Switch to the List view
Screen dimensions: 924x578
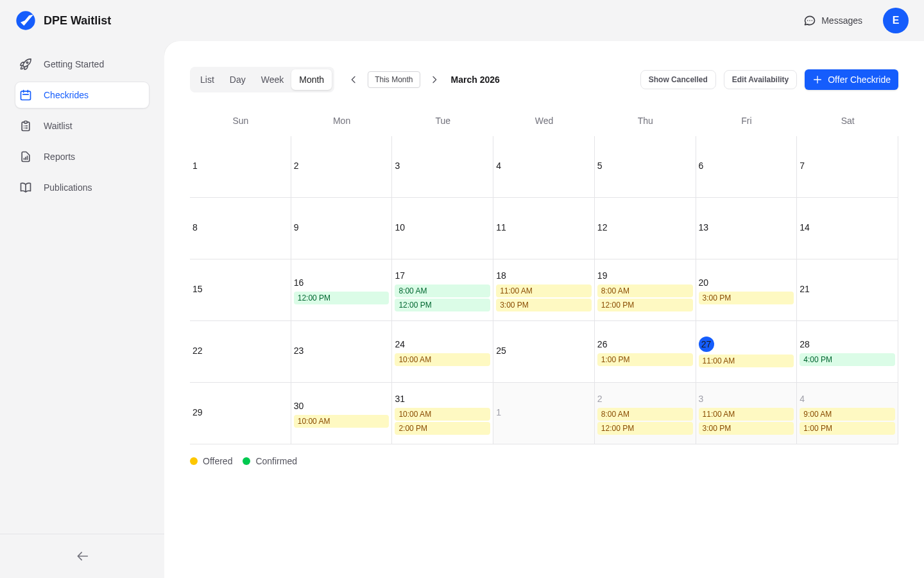click(207, 80)
